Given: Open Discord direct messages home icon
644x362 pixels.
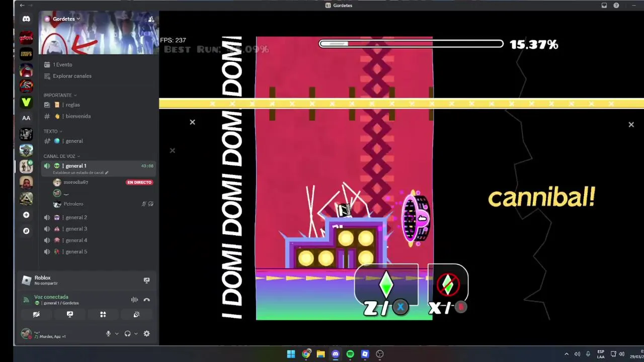Looking at the screenshot, I should coord(26,19).
